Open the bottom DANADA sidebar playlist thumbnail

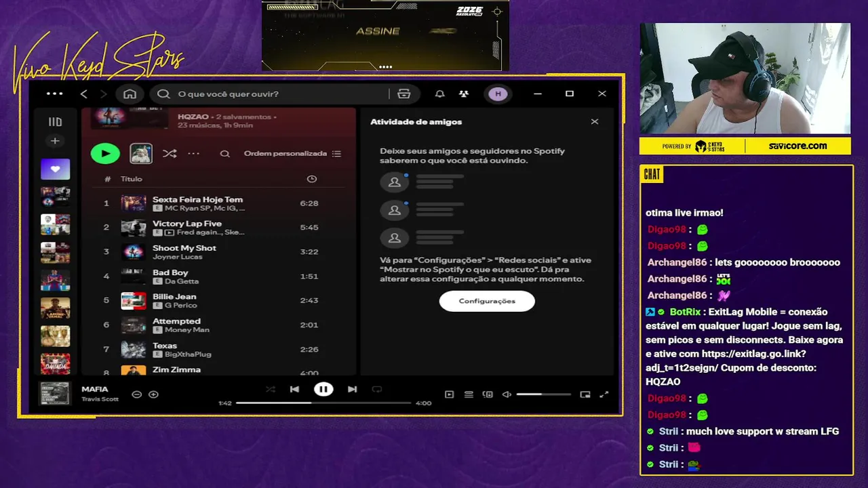pos(55,364)
